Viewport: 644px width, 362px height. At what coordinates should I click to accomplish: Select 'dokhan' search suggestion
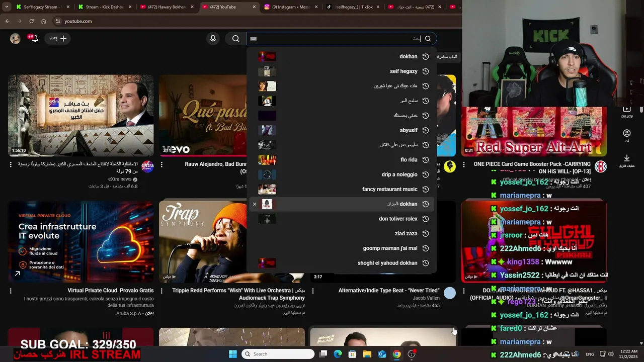coord(342,57)
